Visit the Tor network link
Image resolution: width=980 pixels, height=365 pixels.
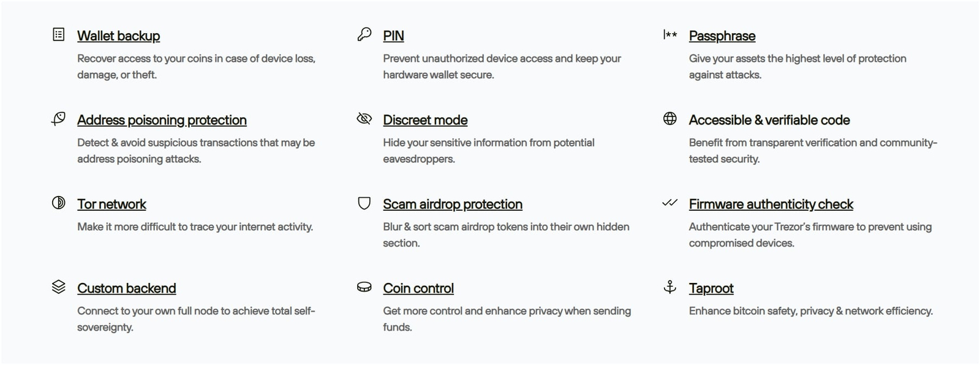pos(111,205)
